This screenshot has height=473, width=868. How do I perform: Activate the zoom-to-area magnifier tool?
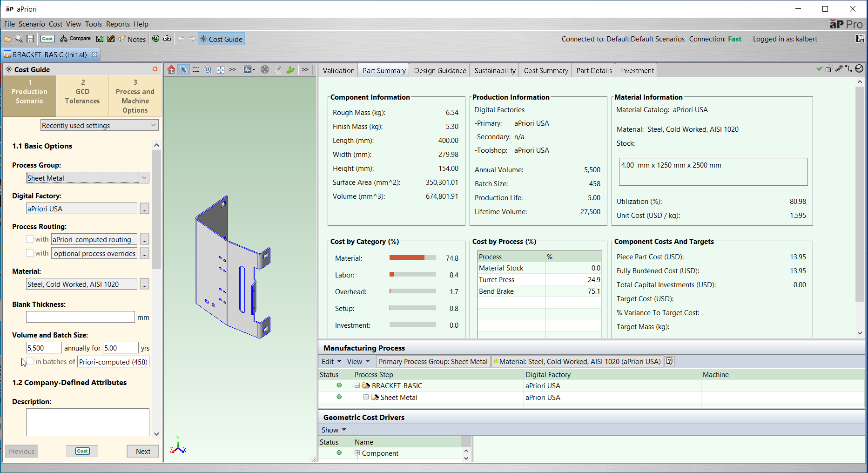point(208,69)
